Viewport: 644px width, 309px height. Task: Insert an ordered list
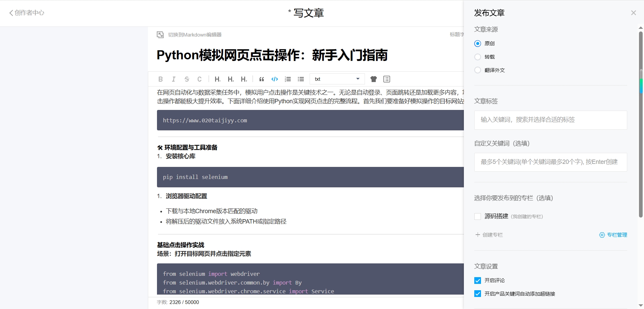click(288, 79)
